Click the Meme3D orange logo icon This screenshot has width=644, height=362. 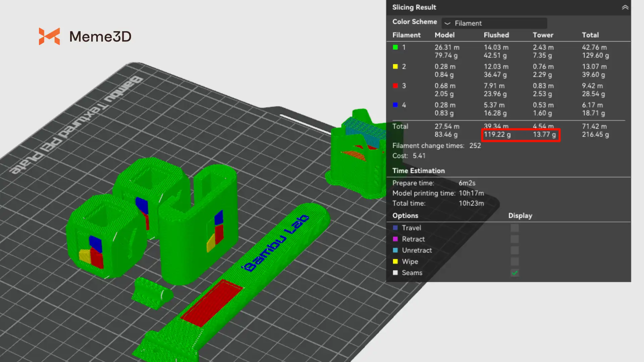pyautogui.click(x=49, y=36)
